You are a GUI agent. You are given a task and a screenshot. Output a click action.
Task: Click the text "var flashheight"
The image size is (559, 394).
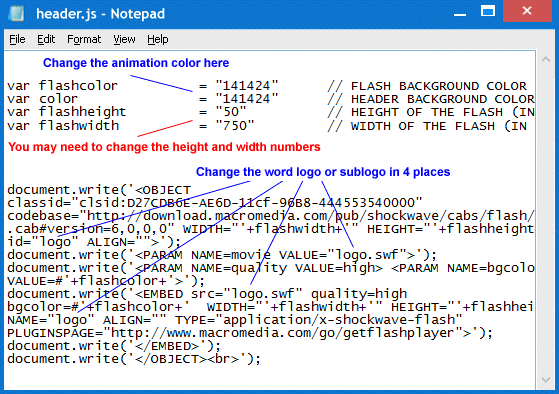67,112
